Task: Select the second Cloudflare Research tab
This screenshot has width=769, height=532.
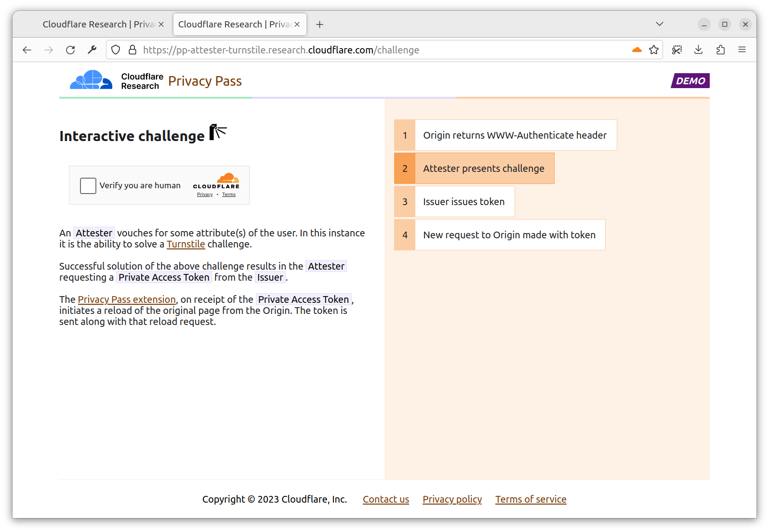Action: point(239,24)
